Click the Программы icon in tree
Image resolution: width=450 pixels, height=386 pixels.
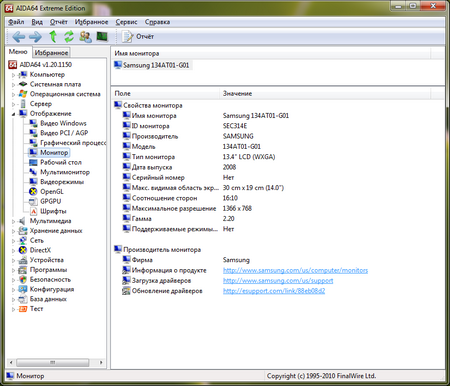click(x=23, y=270)
